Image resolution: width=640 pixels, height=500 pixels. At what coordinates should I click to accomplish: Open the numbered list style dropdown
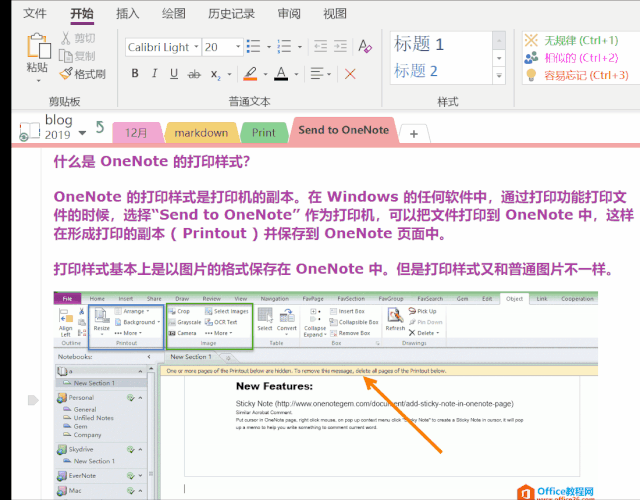300,47
